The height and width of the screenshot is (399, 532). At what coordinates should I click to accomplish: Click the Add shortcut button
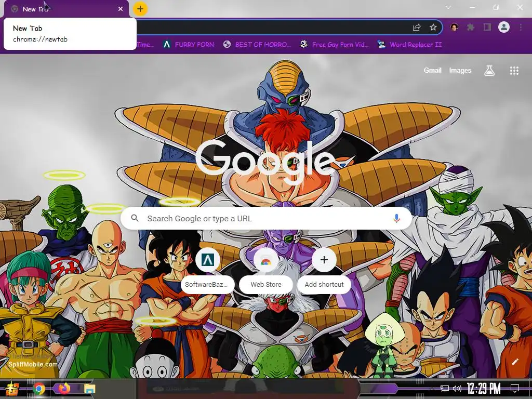pyautogui.click(x=324, y=271)
